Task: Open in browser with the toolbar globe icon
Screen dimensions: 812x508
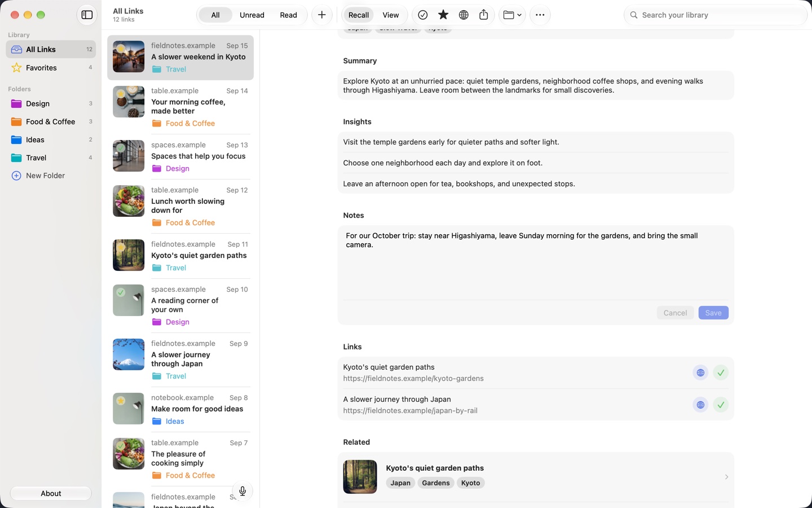Action: (x=464, y=15)
